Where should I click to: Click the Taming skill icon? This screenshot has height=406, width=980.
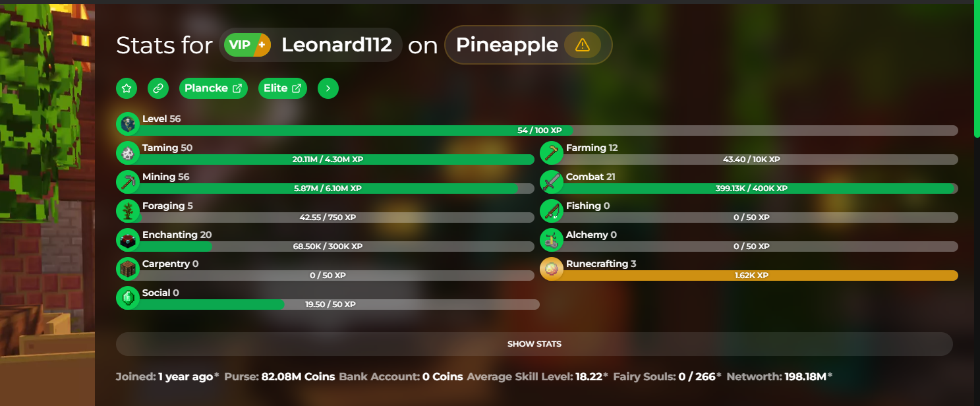[x=128, y=153]
